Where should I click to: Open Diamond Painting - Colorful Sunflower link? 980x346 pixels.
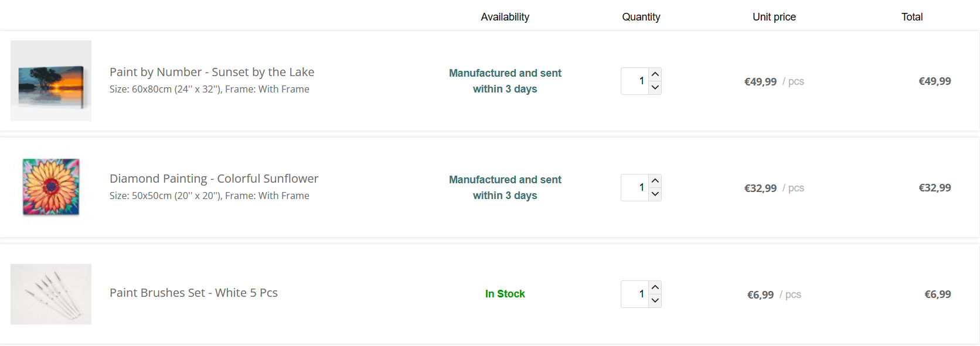point(214,179)
